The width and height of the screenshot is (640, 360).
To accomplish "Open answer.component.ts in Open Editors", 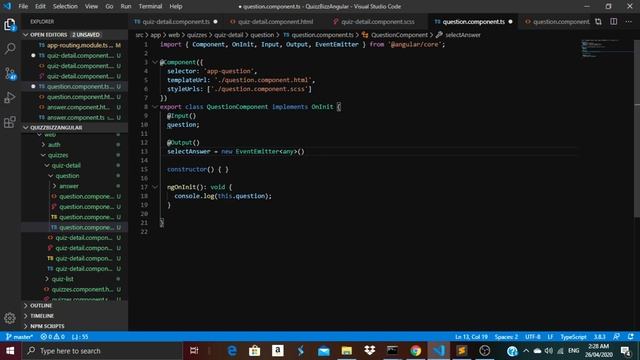I will 75,118.
